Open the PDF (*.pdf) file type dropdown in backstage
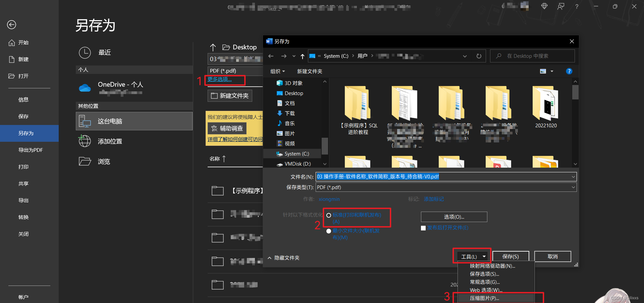This screenshot has width=644, height=303. [x=235, y=71]
